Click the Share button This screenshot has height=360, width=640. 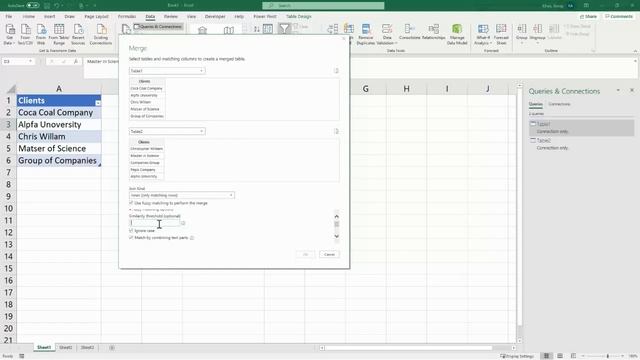[589, 16]
